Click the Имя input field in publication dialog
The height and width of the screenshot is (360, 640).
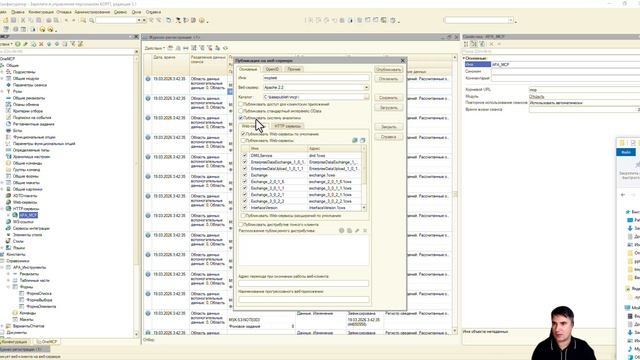[x=316, y=78]
